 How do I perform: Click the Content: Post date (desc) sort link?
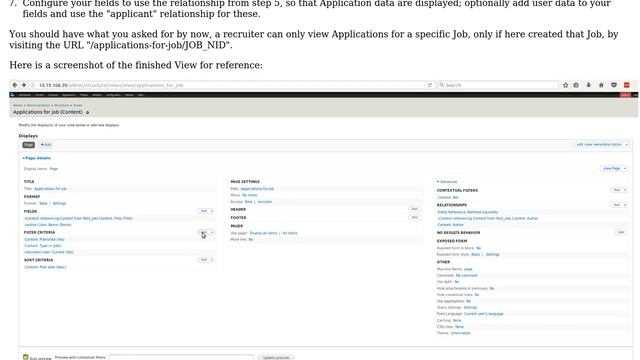(45, 267)
